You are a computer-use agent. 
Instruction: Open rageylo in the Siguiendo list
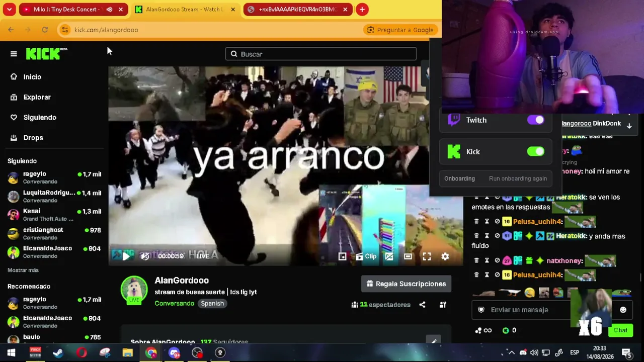click(x=54, y=177)
